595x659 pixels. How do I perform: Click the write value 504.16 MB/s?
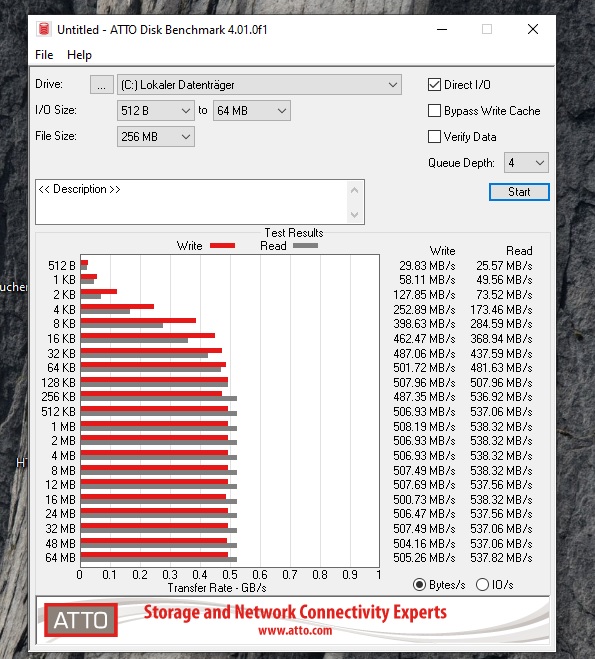[x=424, y=544]
